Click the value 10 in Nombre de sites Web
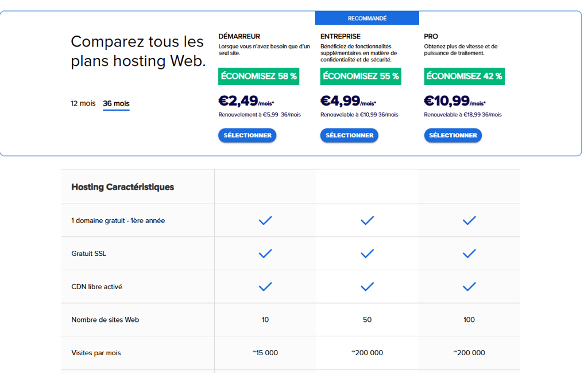 point(265,320)
